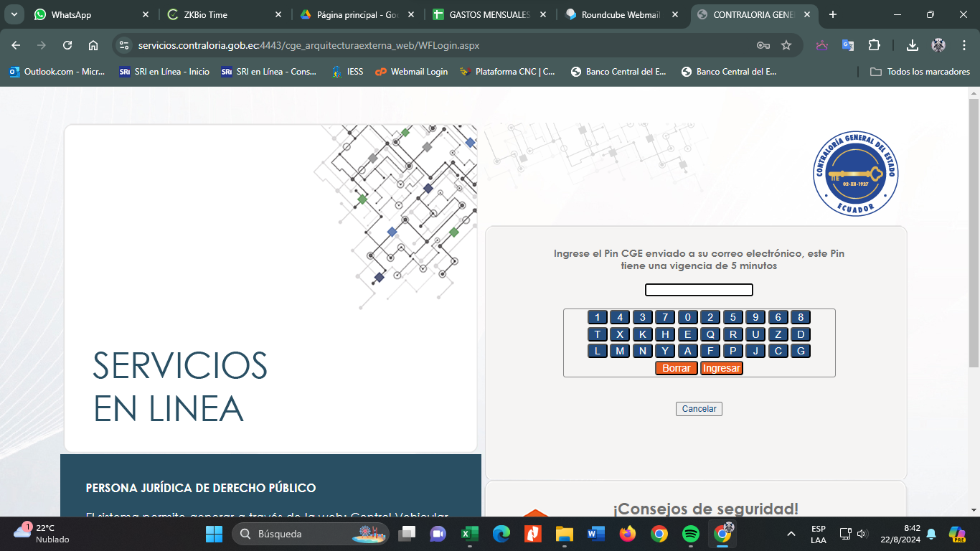Screen dimensions: 980x551
Task: Bookmark this page with star icon
Action: pos(786,45)
